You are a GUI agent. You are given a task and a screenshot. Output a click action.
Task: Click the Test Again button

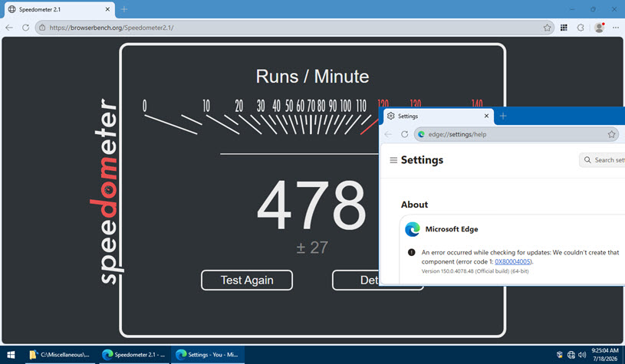pyautogui.click(x=247, y=280)
